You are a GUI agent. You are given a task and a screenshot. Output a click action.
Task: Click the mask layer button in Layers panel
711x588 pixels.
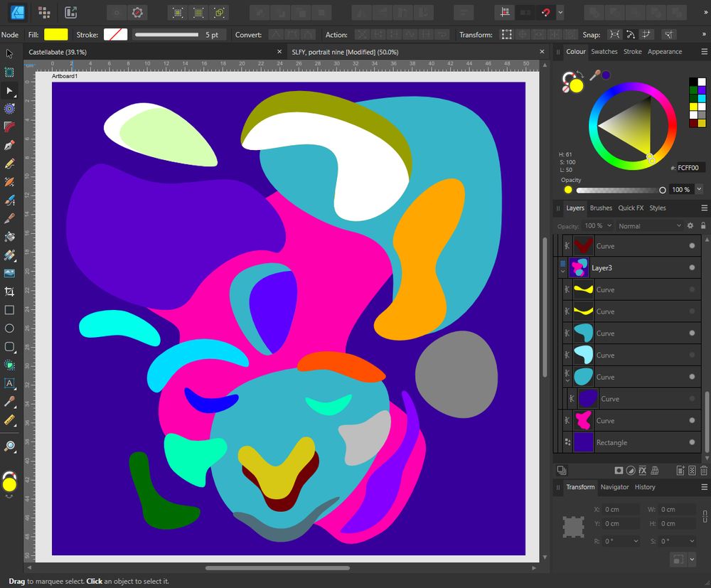point(619,470)
